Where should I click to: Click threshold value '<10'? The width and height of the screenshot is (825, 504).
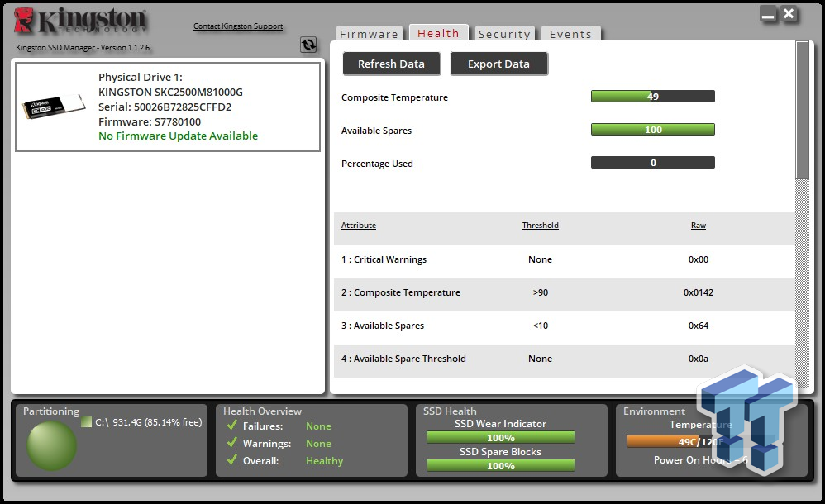(x=541, y=326)
